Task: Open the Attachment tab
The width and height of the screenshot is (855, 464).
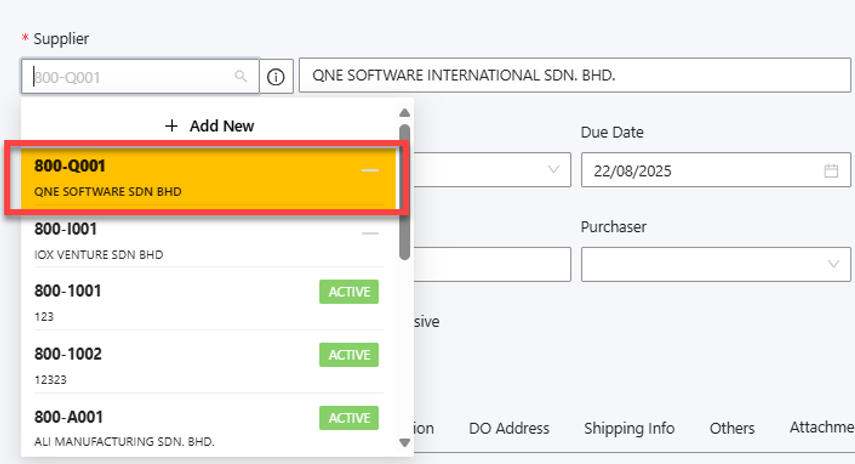Action: point(822,427)
